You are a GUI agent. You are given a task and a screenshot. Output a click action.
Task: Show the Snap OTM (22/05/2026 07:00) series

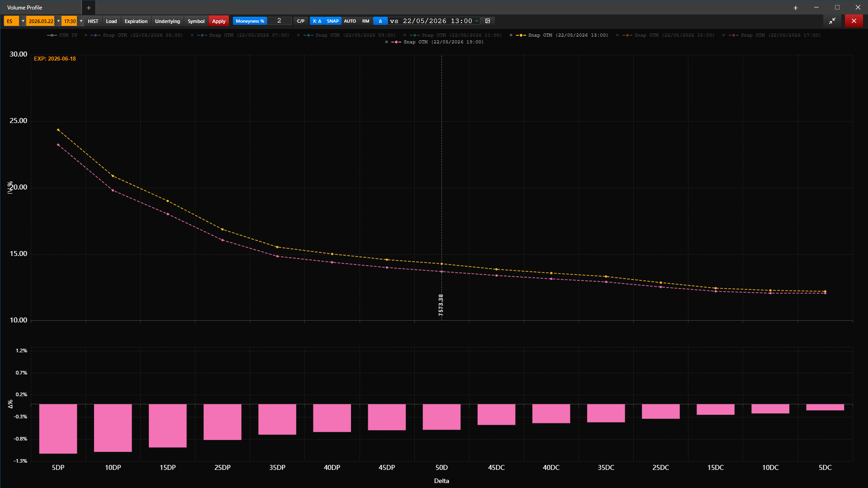pos(243,35)
